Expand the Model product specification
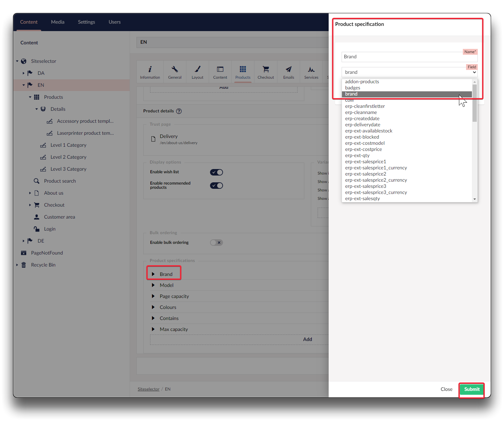This screenshot has width=504, height=421. coord(153,285)
